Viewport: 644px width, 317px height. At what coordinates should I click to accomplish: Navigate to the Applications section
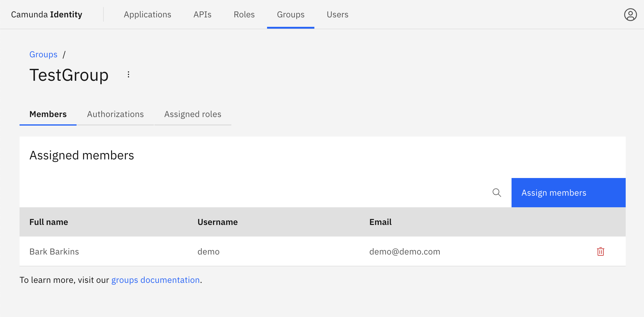pos(147,14)
